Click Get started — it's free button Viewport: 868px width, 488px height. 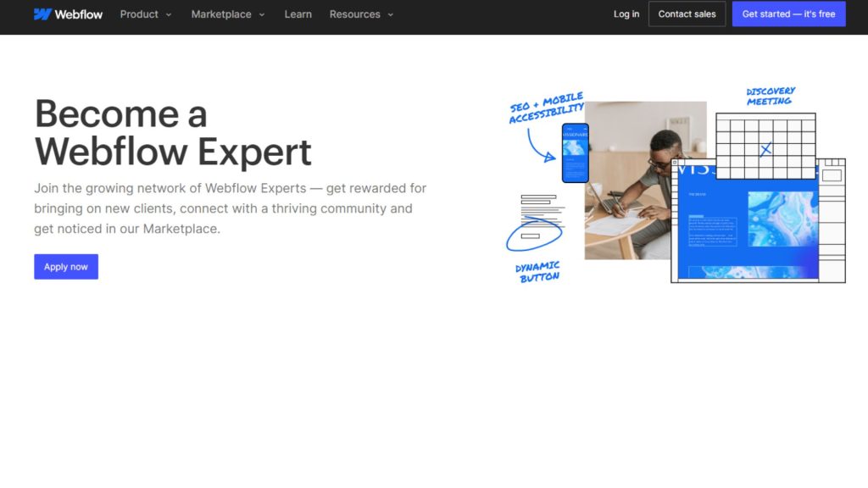[788, 14]
